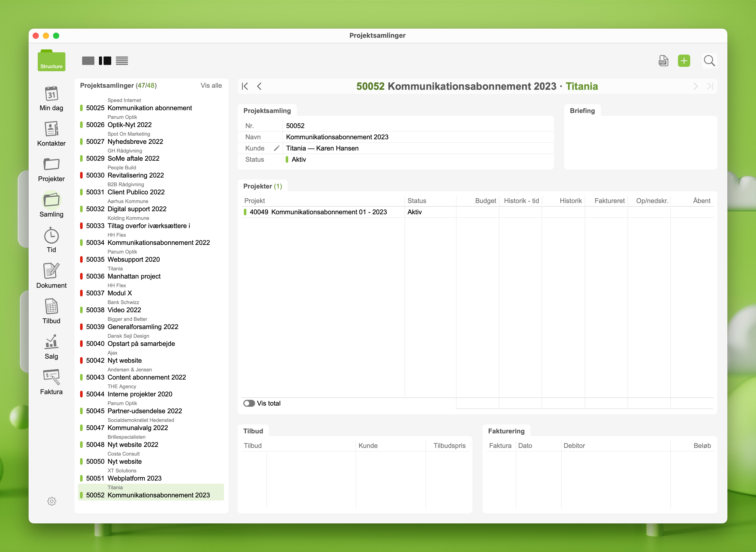Open the Tid clock icon
756x552 pixels.
52,236
